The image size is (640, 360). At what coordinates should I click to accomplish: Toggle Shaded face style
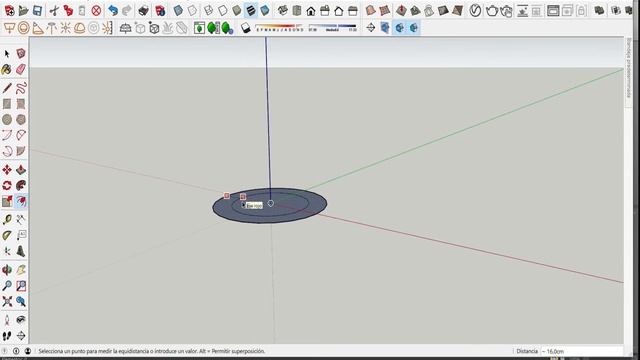pyautogui.click(x=237, y=11)
